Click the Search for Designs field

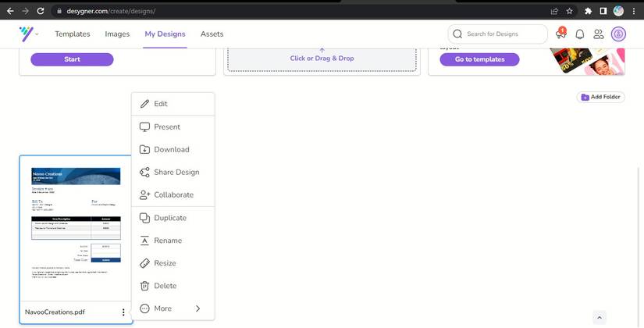[498, 34]
